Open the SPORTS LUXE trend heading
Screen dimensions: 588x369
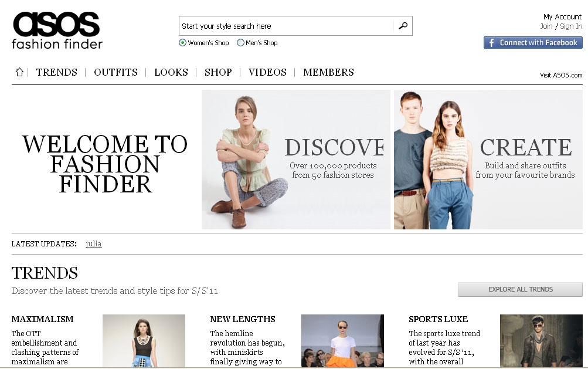pos(439,319)
